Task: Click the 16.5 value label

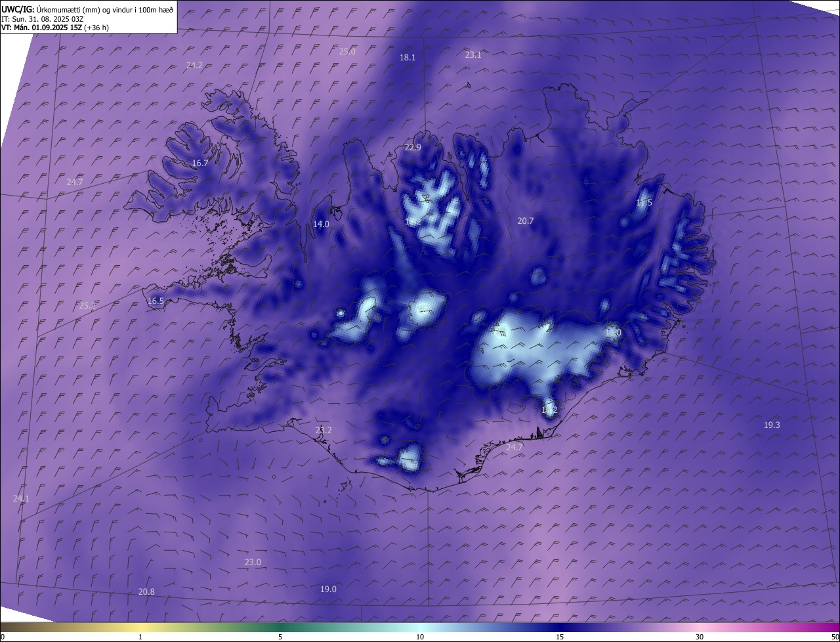Action: click(x=156, y=301)
